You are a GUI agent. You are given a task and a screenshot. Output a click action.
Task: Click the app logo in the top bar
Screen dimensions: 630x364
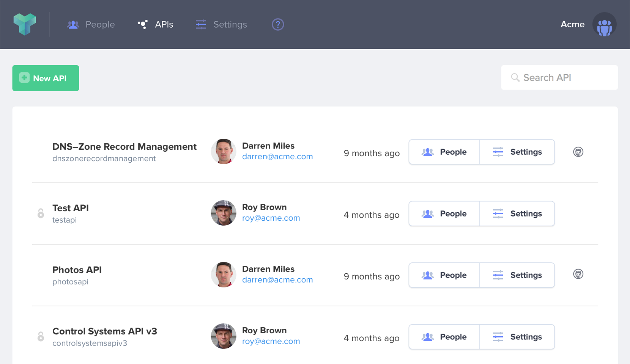pyautogui.click(x=25, y=24)
